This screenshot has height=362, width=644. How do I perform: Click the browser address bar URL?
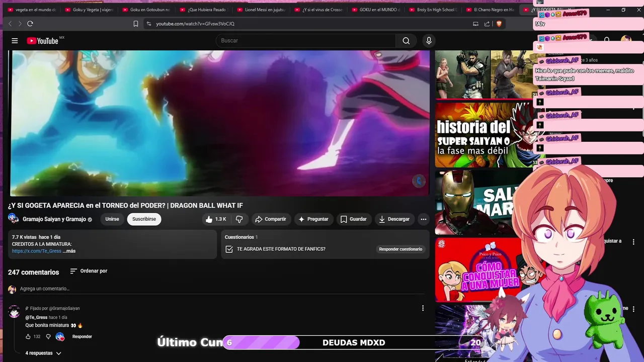(195, 24)
